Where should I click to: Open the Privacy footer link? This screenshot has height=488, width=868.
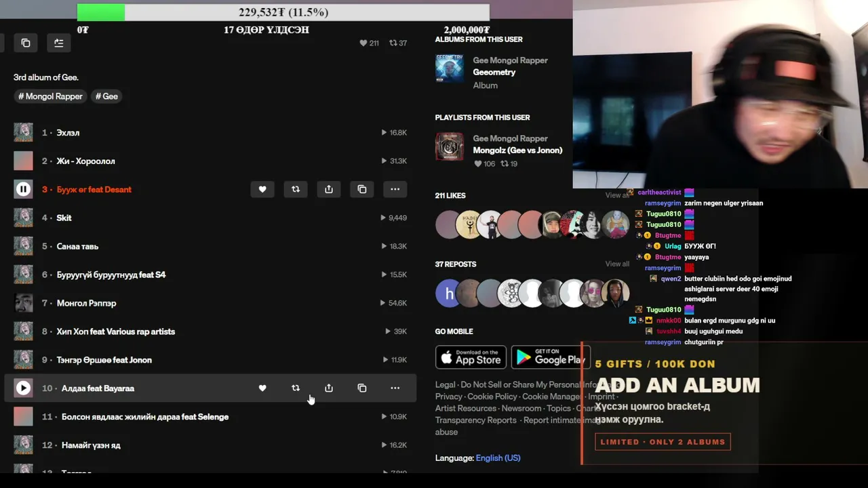(449, 396)
